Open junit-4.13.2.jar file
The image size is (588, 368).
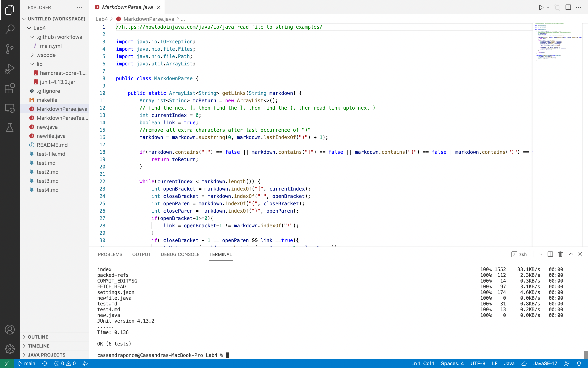point(55,82)
